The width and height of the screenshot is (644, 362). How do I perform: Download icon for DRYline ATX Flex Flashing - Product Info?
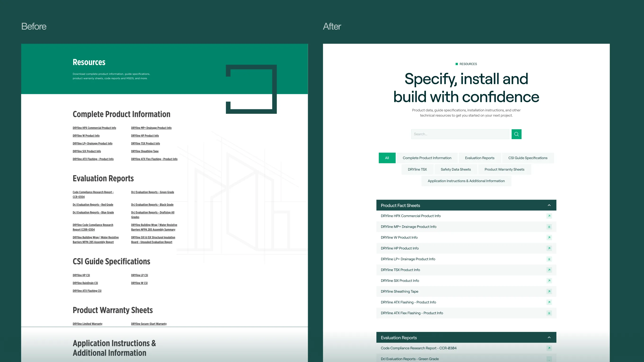(549, 313)
